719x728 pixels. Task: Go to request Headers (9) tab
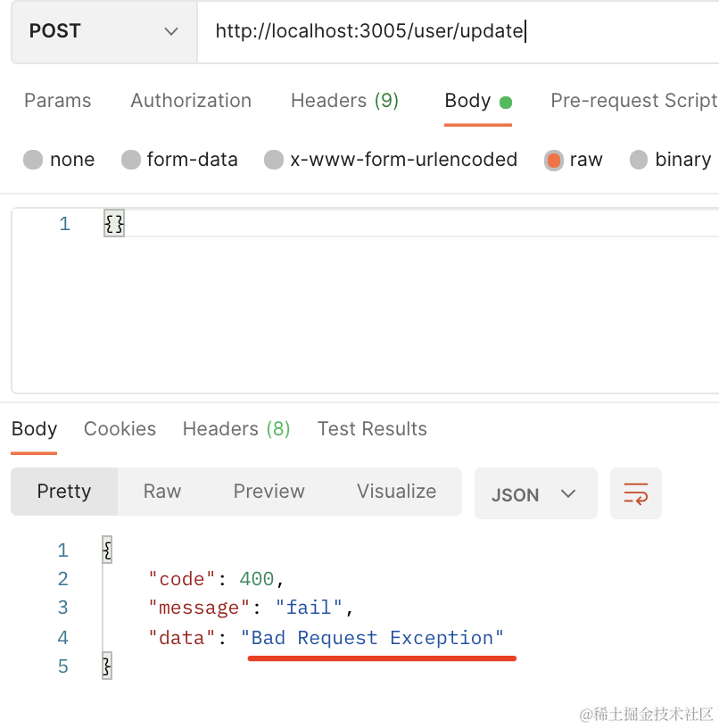(344, 101)
